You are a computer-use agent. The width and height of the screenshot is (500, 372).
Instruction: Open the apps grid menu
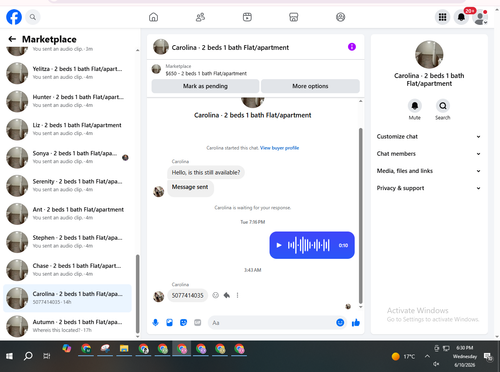[442, 17]
